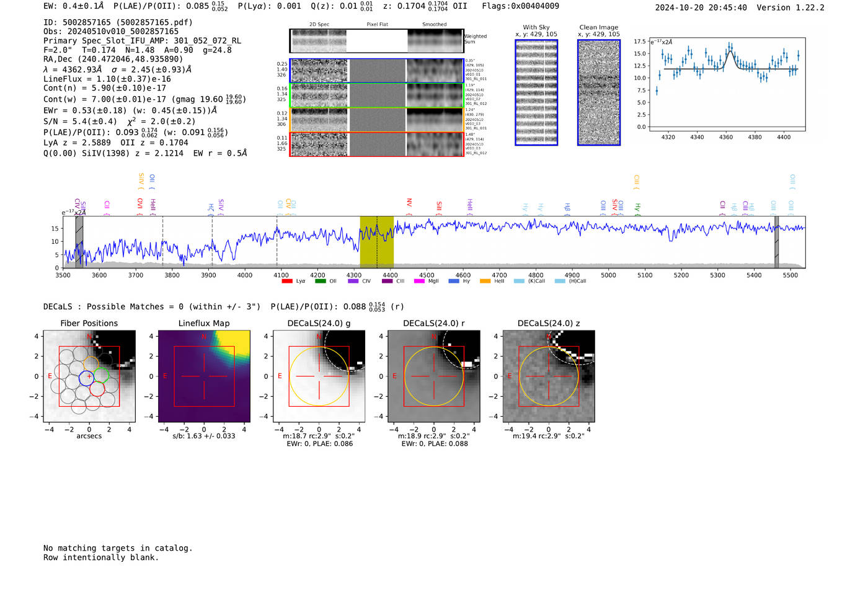The height and width of the screenshot is (591, 868).
Task: Click the Flags:0x00404009 text
Action: [x=520, y=6]
